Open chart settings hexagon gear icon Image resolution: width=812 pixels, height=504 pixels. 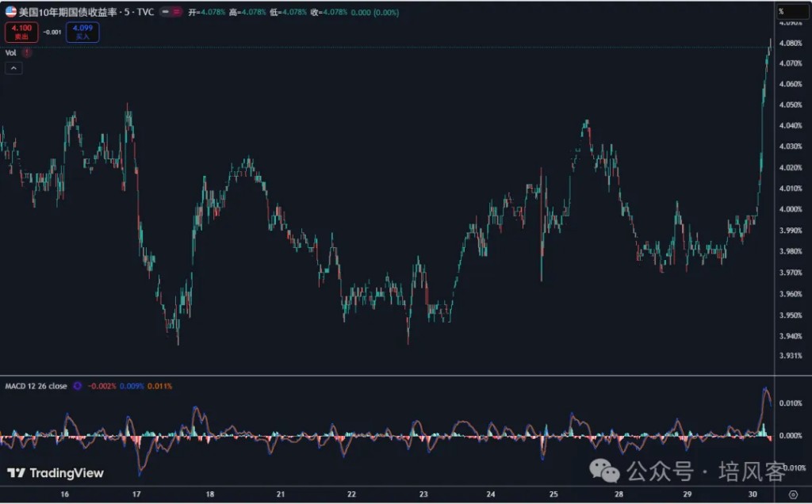[793, 494]
